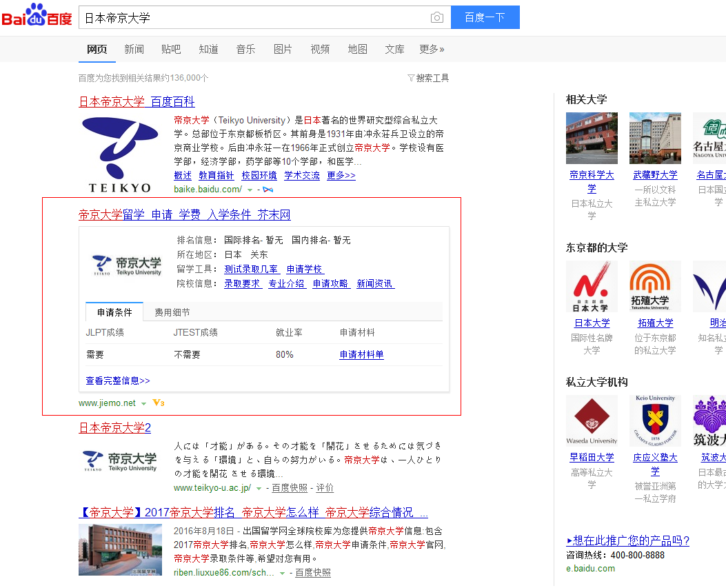Click the Keio University crest
This screenshot has height=588, width=726.
click(x=655, y=420)
